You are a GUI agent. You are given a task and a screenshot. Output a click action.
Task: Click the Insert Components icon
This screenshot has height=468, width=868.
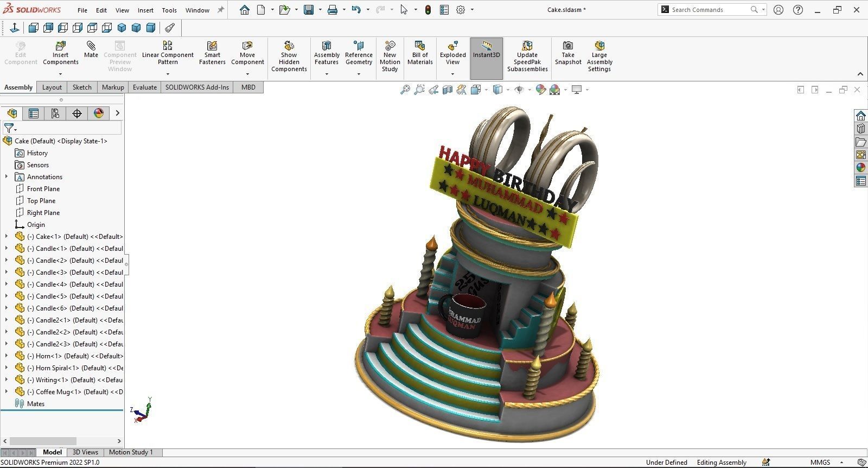coord(60,53)
